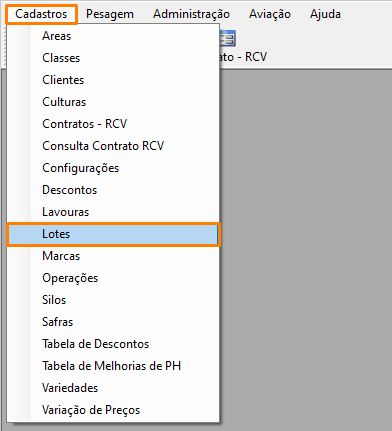Viewport: 392px width, 431px height.
Task: Open Tabela de Melhorias de PH
Action: tap(113, 366)
